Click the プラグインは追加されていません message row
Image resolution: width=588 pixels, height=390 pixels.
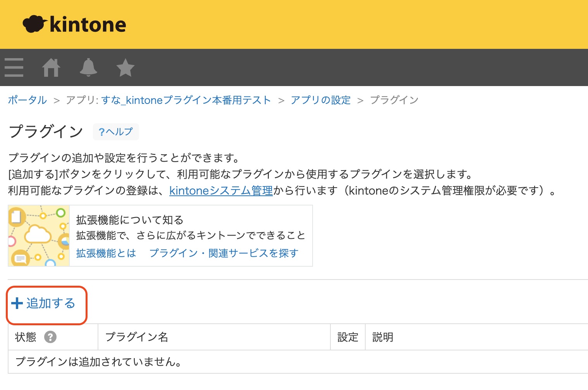tap(298, 362)
